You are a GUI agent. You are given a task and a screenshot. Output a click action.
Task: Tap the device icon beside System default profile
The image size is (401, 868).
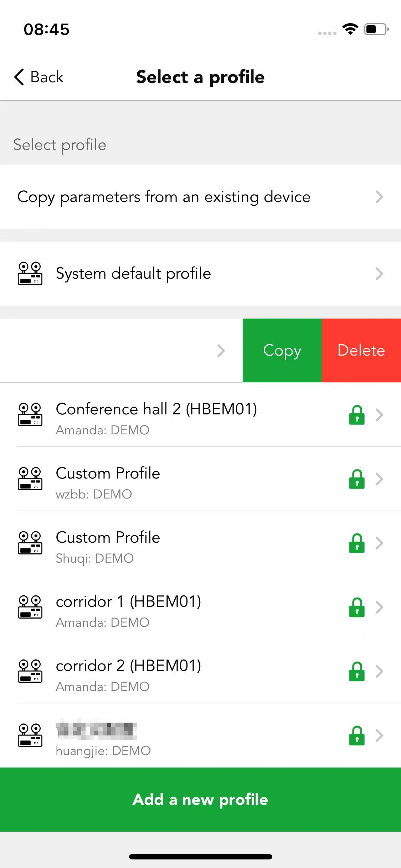point(30,273)
